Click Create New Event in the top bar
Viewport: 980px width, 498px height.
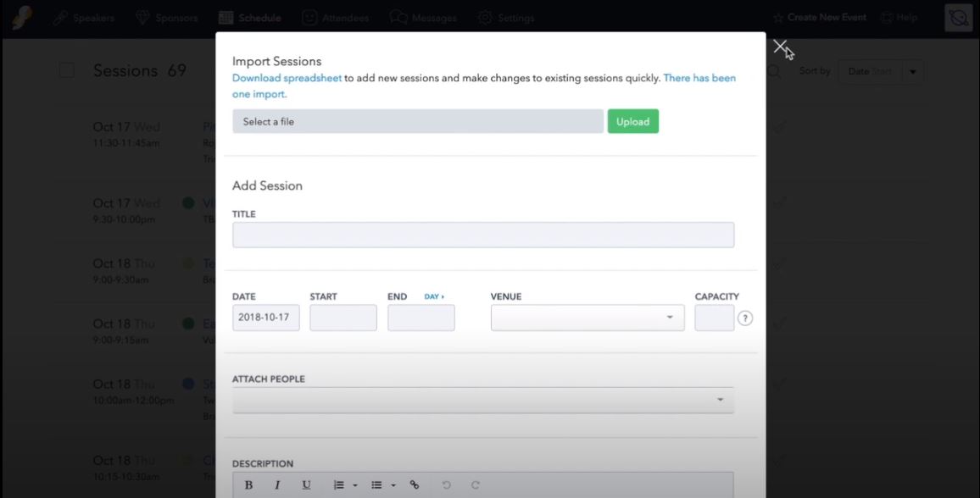(x=820, y=18)
